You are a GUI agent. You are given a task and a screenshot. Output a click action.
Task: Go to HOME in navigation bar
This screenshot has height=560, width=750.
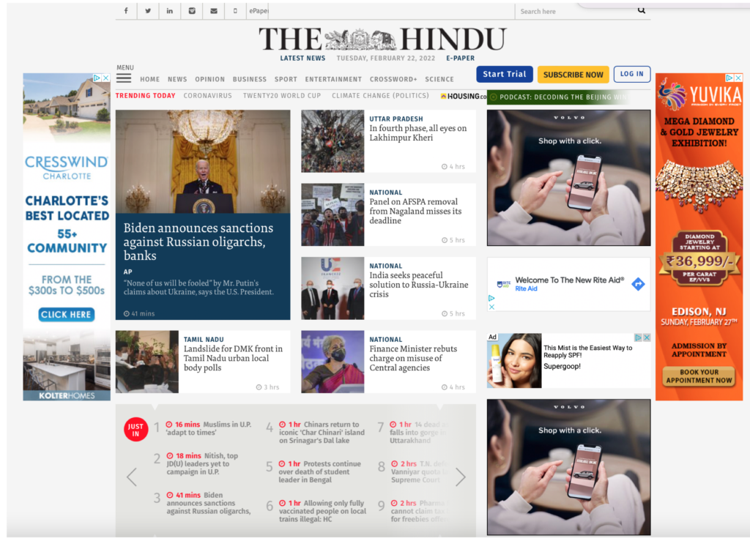149,79
